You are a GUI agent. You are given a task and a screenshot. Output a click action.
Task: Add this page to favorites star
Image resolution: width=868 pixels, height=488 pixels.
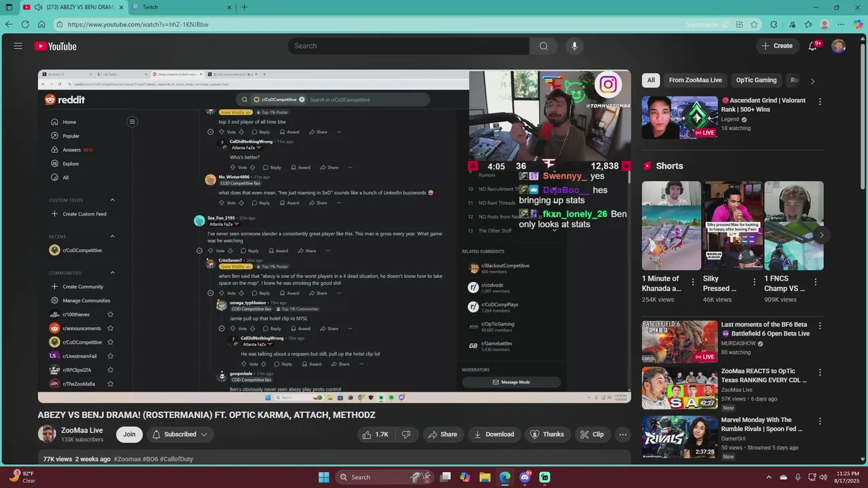(x=754, y=24)
